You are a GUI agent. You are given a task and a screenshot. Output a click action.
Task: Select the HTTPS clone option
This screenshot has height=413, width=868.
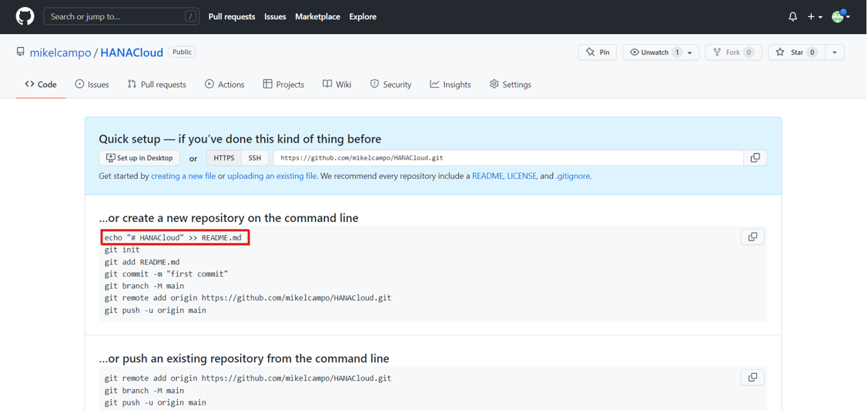(x=224, y=158)
